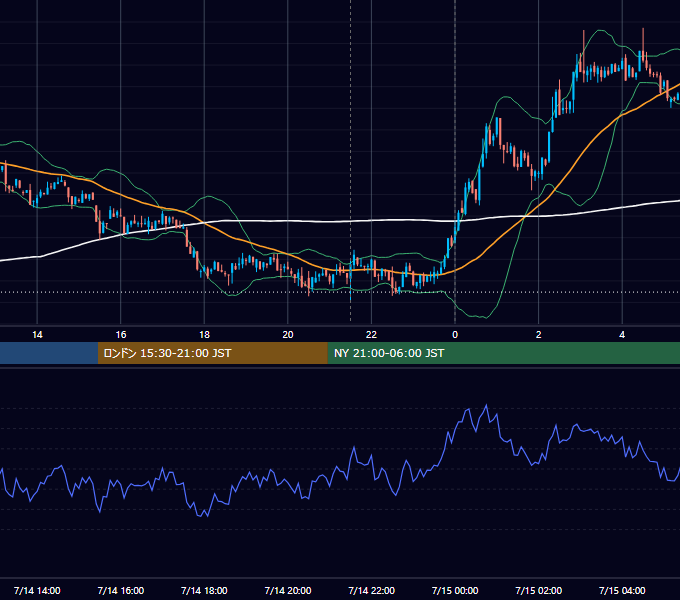
Task: Select the 7/15 02:00 date label
Action: coord(539,590)
